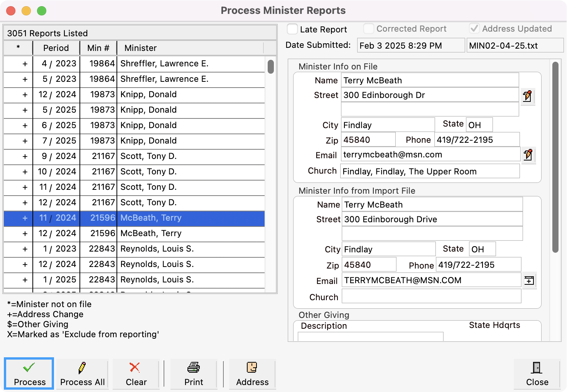Viewport: 567px width, 392px height.
Task: Click the Minister column header
Action: point(140,48)
